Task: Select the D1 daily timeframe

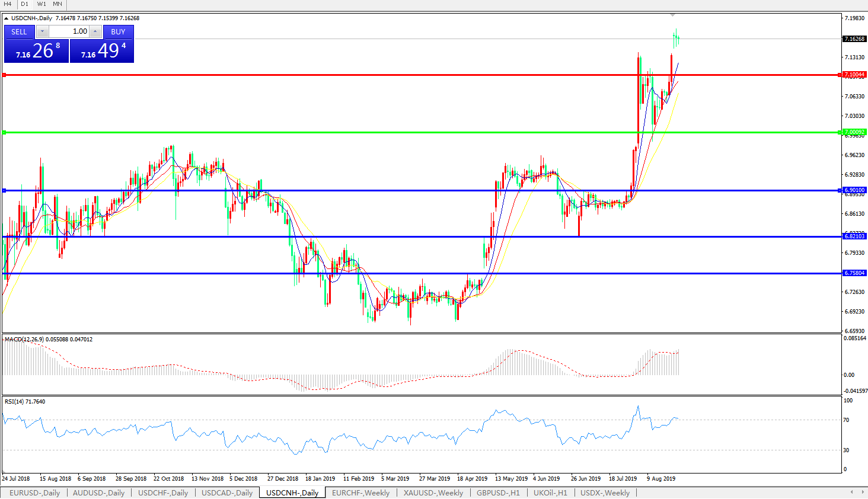Action: point(24,4)
